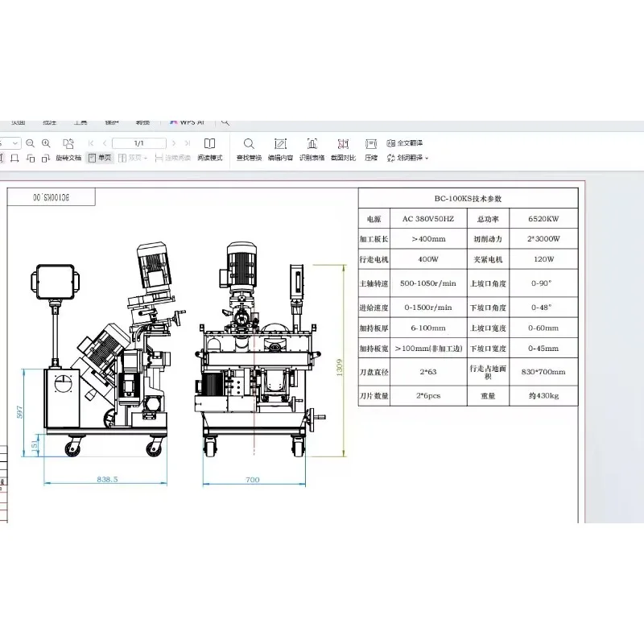Go to the previous page arrow
Image resolution: width=644 pixels, height=644 pixels.
(105, 143)
